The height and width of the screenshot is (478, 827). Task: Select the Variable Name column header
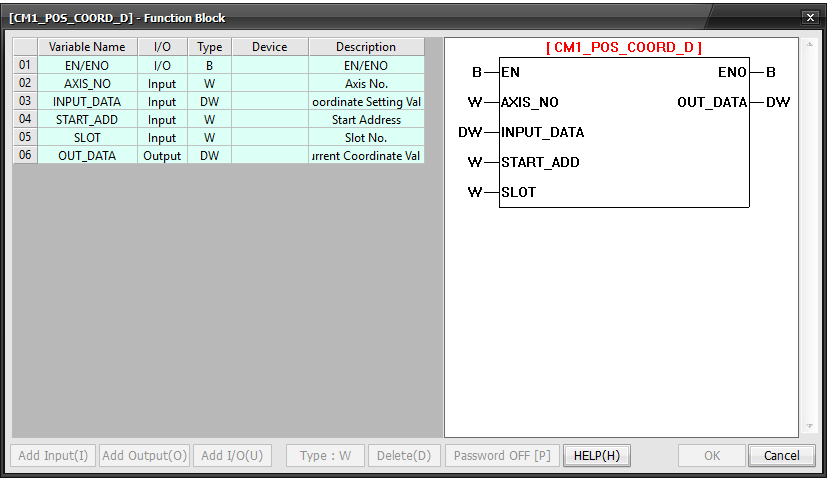pyautogui.click(x=88, y=47)
